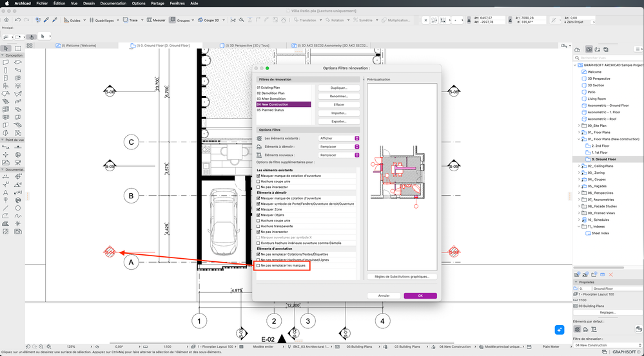Check 'Hachure transparente' checkbox
The width and height of the screenshot is (644, 356).
click(259, 226)
